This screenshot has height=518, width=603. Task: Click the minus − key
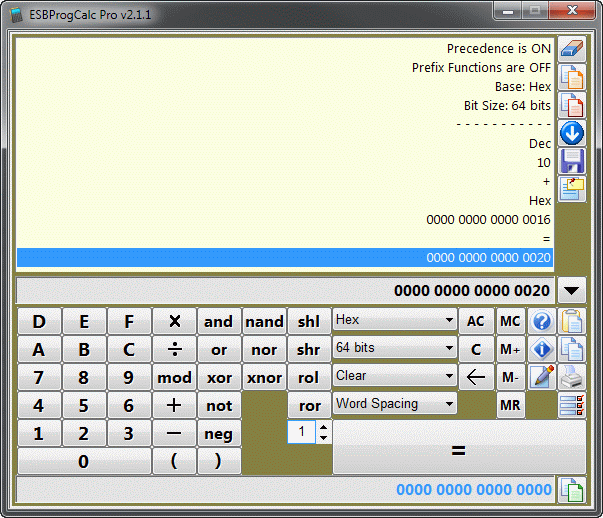174,433
